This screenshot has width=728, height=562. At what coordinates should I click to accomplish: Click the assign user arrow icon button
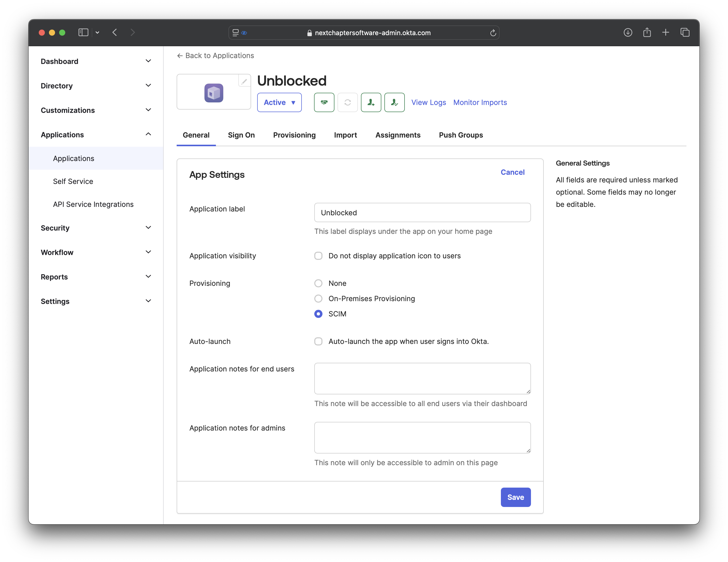[371, 102]
